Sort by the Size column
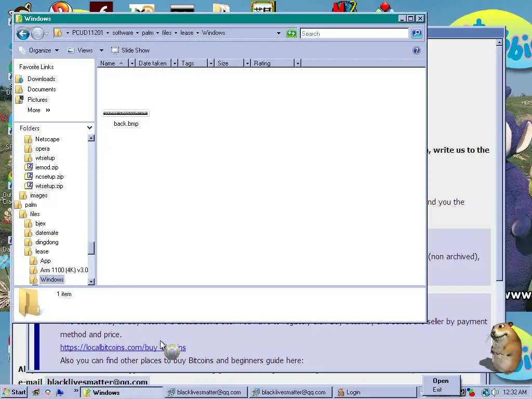This screenshot has height=399, width=532. pos(229,63)
